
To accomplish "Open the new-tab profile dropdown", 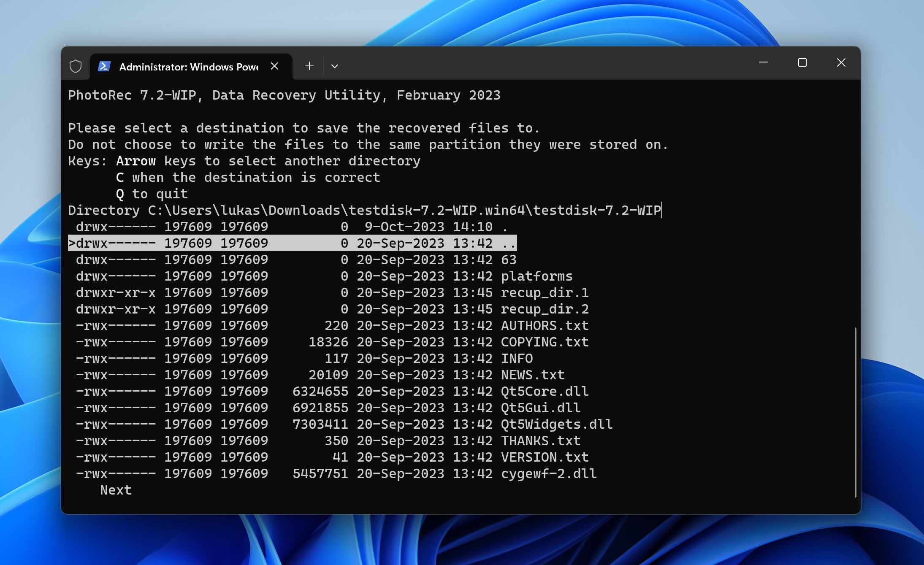I will coord(335,66).
